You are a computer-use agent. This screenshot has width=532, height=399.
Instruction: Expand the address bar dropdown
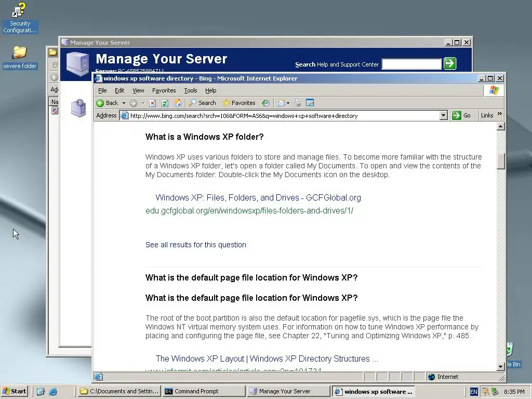pyautogui.click(x=443, y=116)
